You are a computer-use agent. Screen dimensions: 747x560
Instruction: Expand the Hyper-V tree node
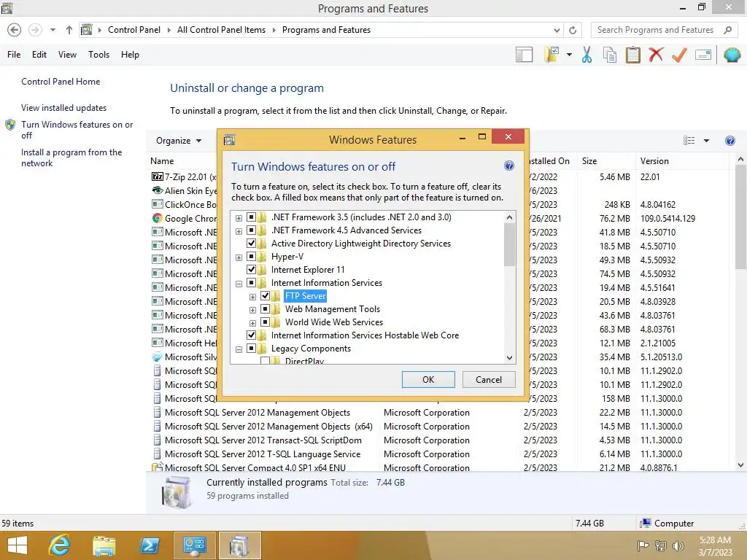coord(239,257)
